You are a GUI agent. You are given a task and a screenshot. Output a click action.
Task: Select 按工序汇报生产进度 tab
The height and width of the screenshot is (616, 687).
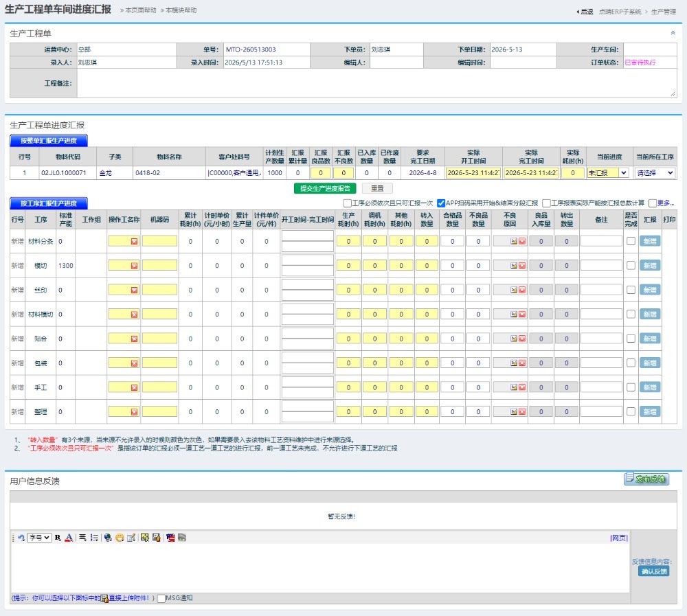point(49,203)
